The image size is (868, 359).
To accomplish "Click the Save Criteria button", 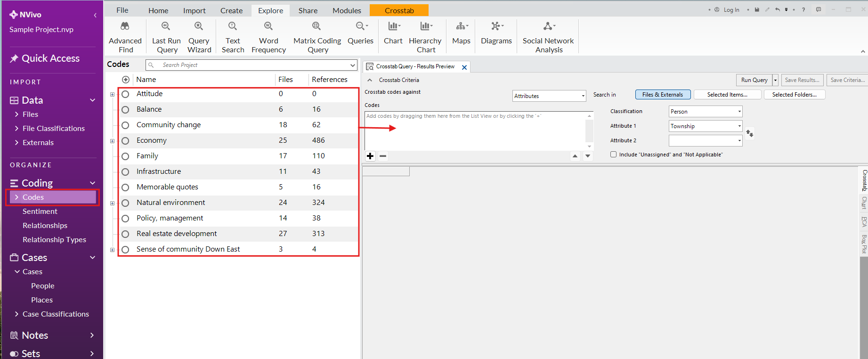I will [x=847, y=80].
